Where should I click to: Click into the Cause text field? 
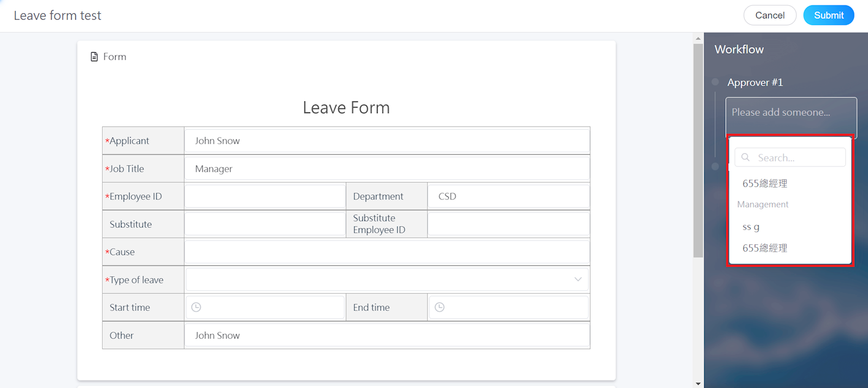387,252
